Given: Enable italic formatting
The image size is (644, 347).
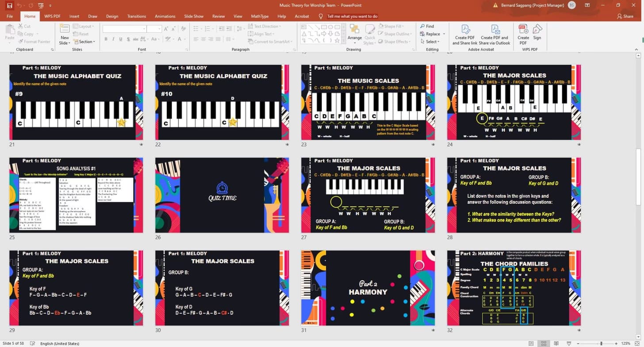Looking at the screenshot, I should coord(112,39).
